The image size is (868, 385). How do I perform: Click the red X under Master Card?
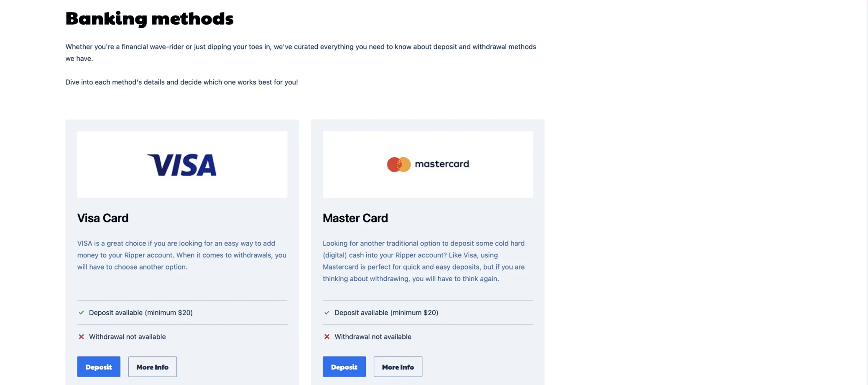(x=327, y=337)
